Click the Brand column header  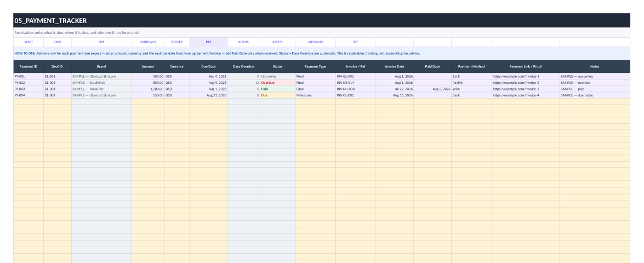point(101,66)
